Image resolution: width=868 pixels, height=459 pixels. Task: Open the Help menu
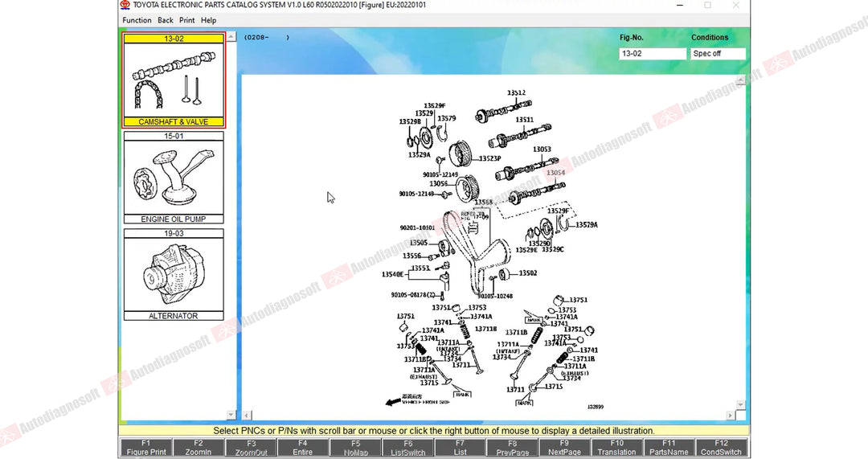pos(209,20)
